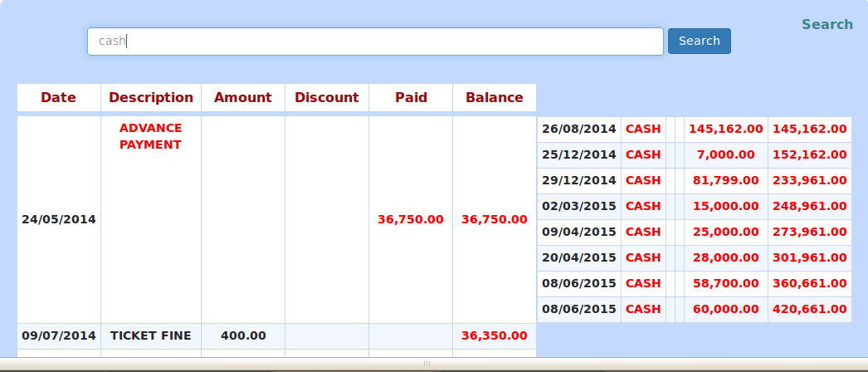Click the date 02/03/2015
Screen dimensions: 868x372
pos(579,206)
